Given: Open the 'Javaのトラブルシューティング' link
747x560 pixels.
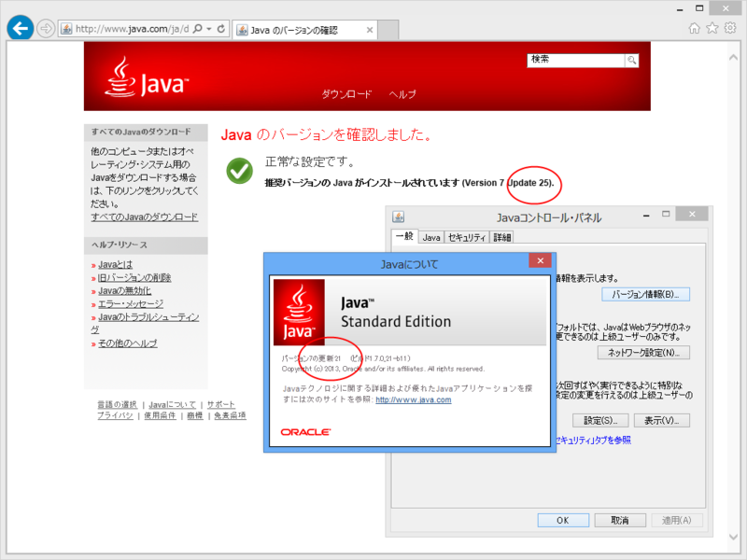Looking at the screenshot, I should tap(148, 317).
